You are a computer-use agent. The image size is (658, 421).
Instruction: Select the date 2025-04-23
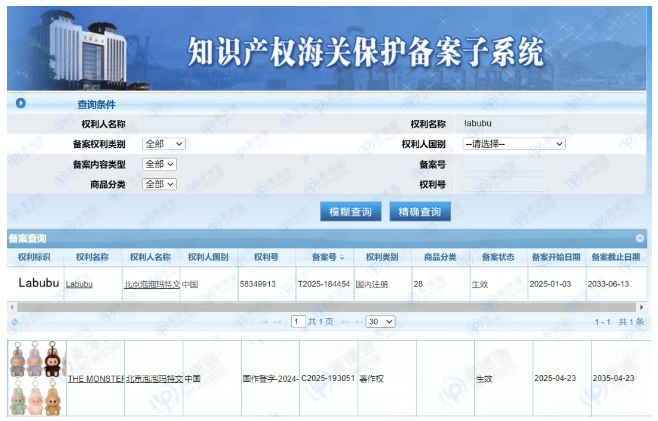pos(555,378)
